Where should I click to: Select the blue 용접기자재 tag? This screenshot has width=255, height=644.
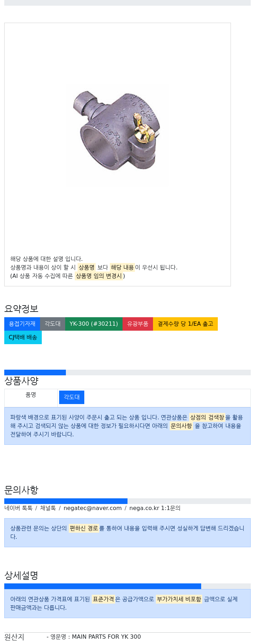pos(22,324)
